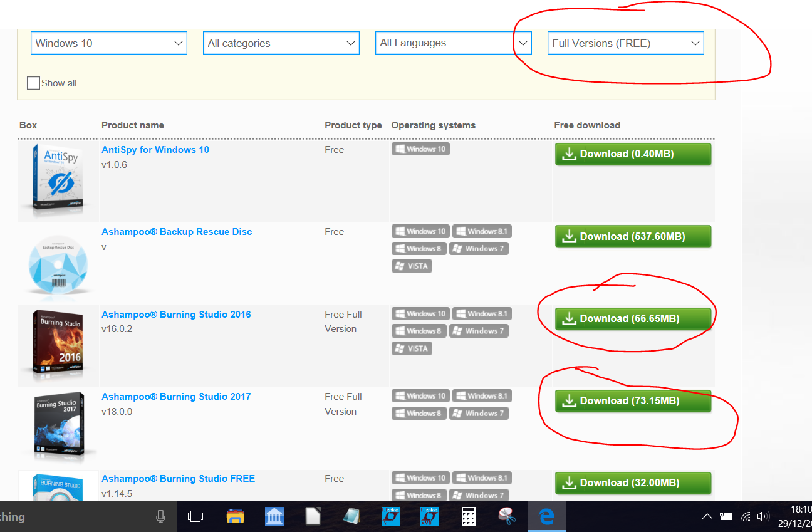
Task: Click the Free label in AntiSpy row
Action: tap(335, 150)
